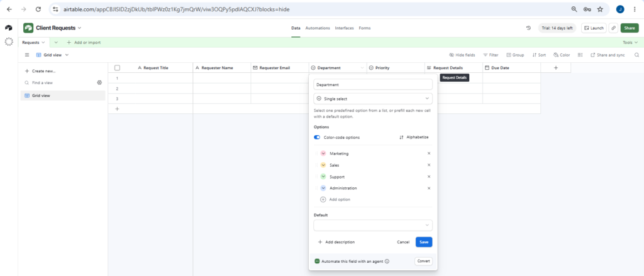Delete the Administration option using its X
644x276 pixels.
(x=429, y=188)
